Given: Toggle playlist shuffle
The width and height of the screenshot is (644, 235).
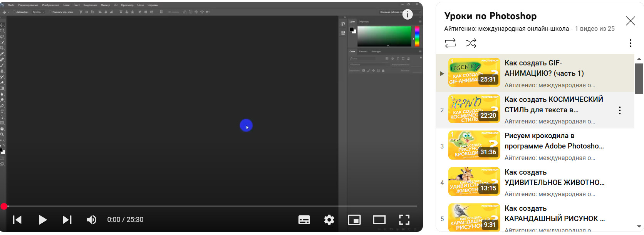Looking at the screenshot, I should pos(471,43).
